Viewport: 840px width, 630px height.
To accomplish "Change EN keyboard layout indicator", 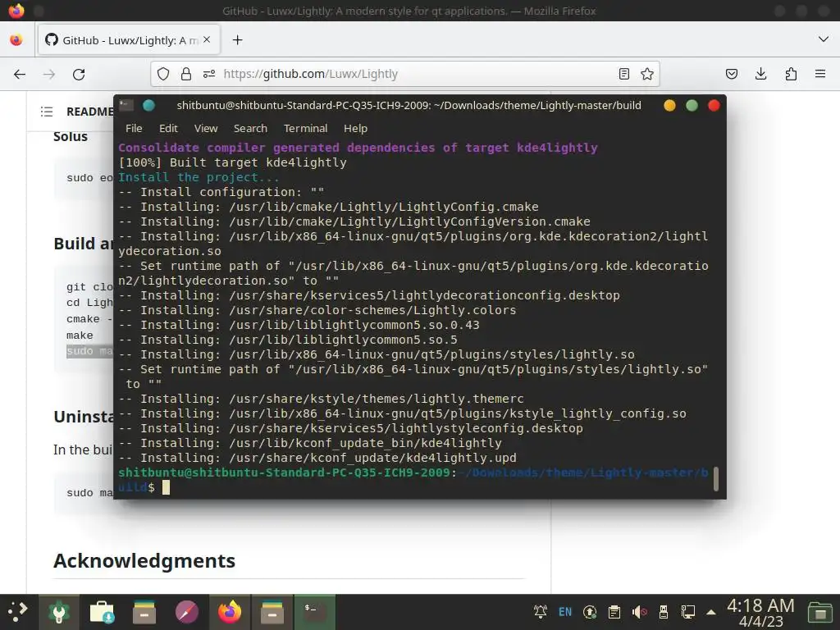I will point(565,612).
